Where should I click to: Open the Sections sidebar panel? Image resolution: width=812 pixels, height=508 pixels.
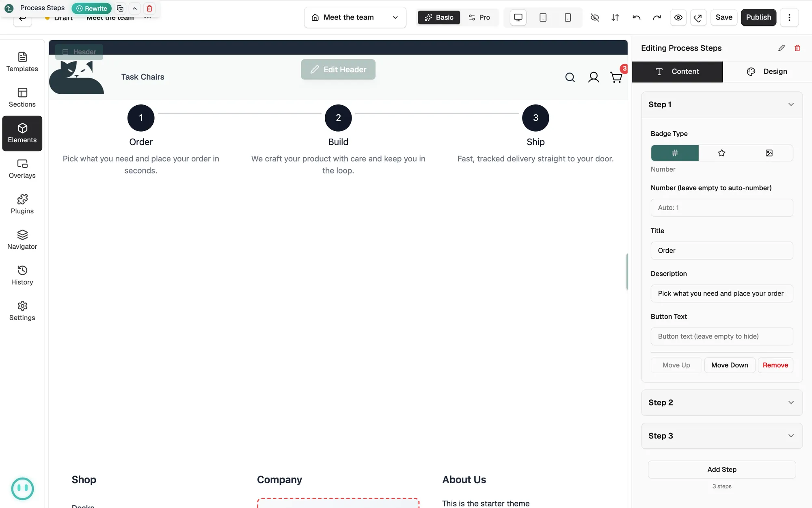(x=22, y=98)
